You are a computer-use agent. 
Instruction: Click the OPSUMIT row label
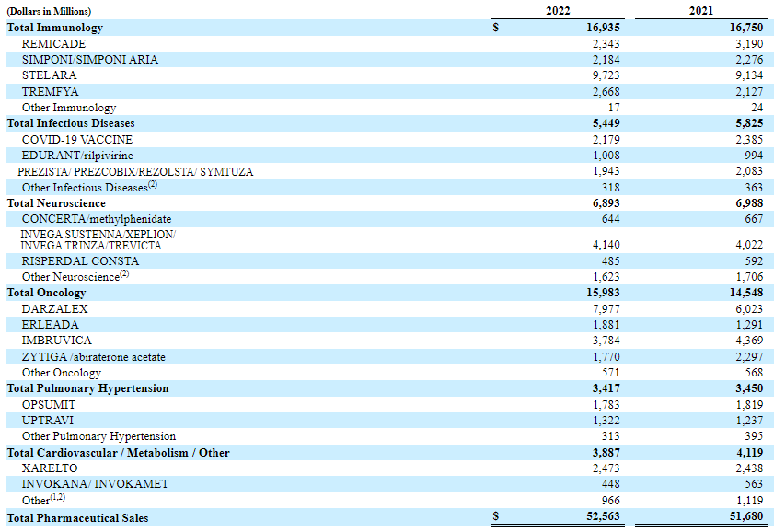pos(49,405)
